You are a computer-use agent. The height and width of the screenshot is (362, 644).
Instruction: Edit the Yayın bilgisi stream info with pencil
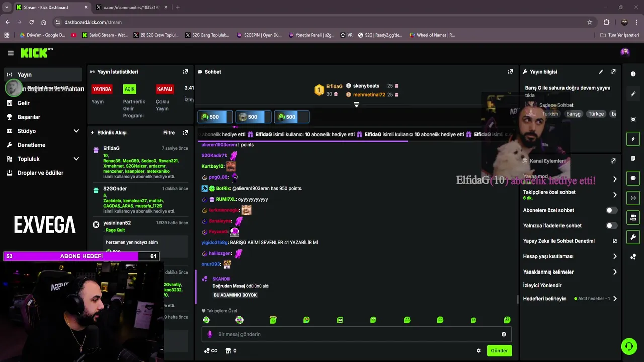click(601, 72)
